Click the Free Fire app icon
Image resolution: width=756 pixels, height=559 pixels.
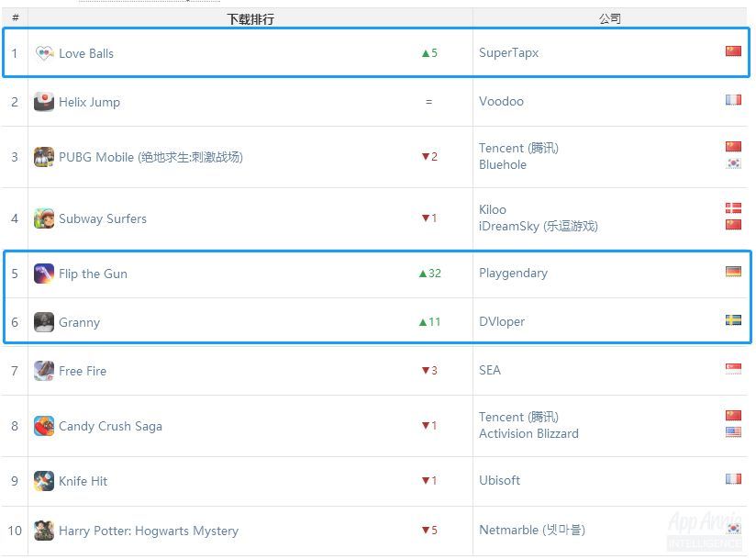[44, 371]
